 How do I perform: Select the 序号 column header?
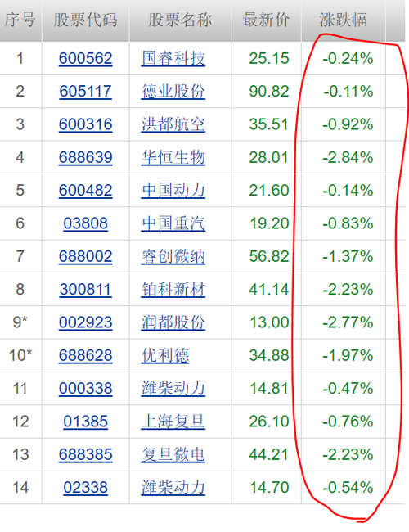click(20, 20)
